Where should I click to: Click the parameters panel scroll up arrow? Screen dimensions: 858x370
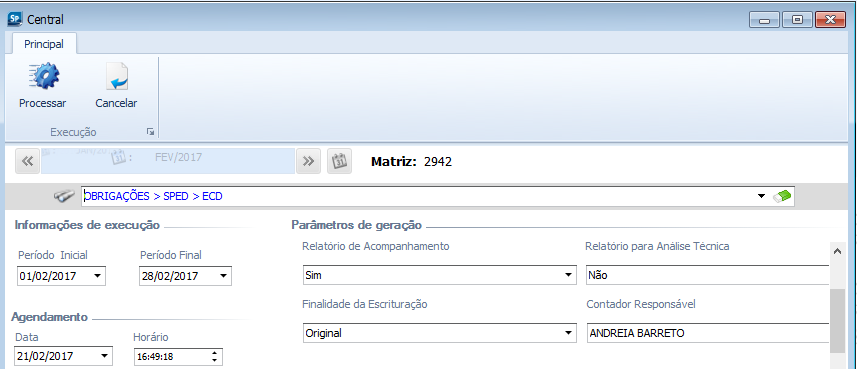point(837,251)
